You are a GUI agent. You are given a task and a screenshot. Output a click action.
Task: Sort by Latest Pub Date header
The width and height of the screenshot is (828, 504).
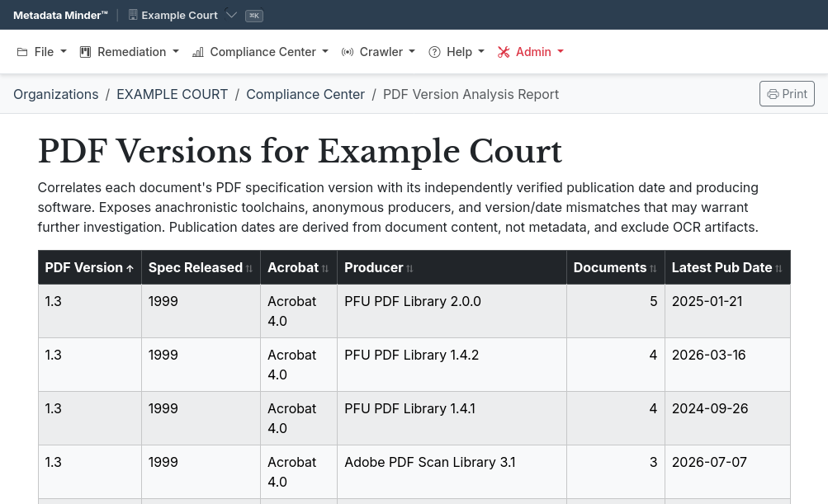click(x=727, y=267)
